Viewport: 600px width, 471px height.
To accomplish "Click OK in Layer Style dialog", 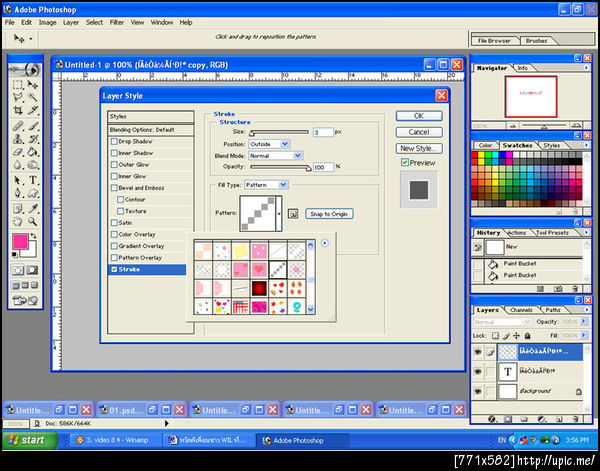I will coord(419,116).
